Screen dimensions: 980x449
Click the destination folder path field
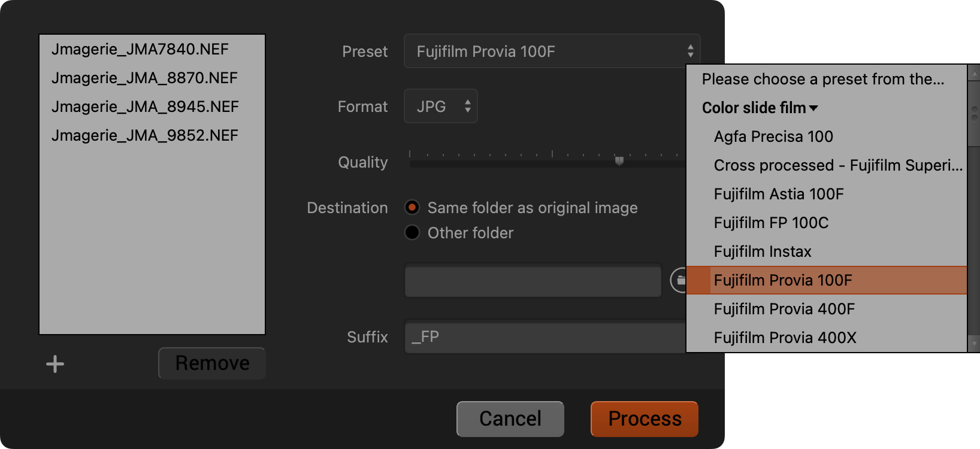(533, 280)
